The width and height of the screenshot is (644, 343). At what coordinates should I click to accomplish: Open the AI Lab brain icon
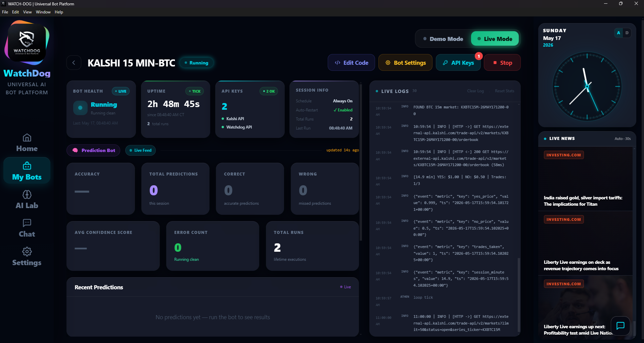pyautogui.click(x=27, y=194)
